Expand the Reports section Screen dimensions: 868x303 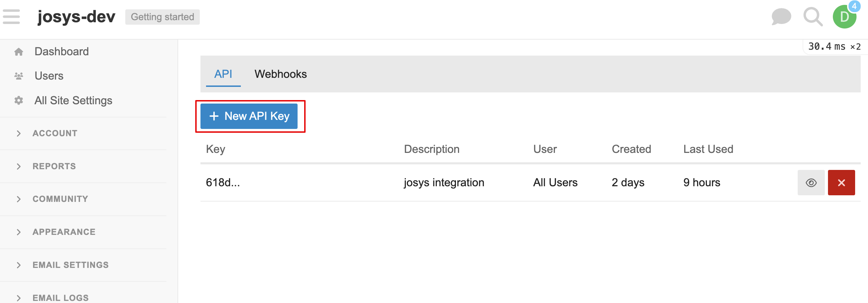click(54, 166)
